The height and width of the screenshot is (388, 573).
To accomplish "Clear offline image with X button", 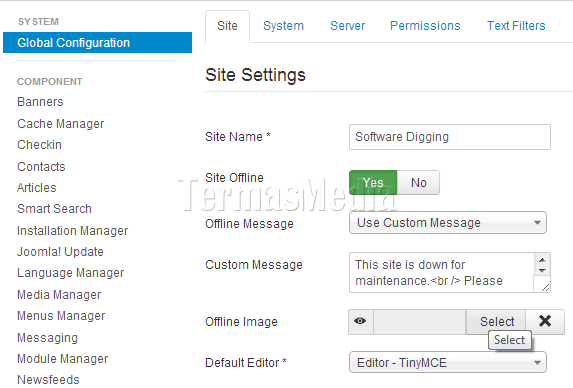I will [545, 322].
